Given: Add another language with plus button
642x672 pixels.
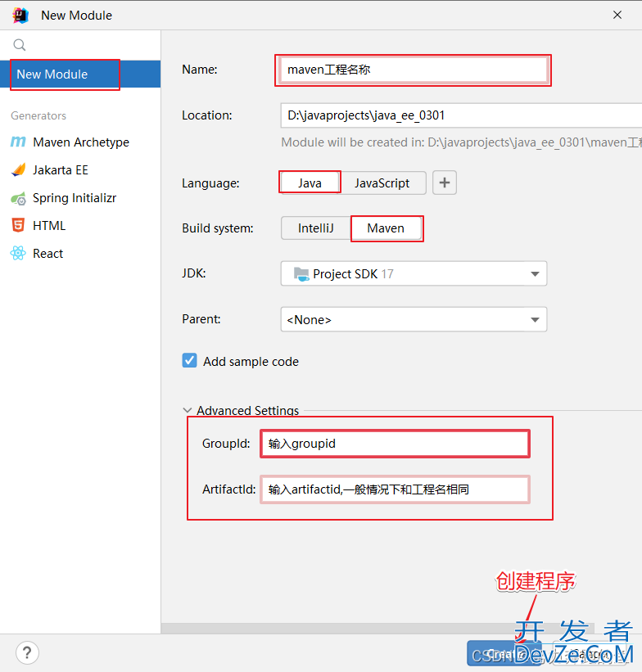Looking at the screenshot, I should 445,183.
